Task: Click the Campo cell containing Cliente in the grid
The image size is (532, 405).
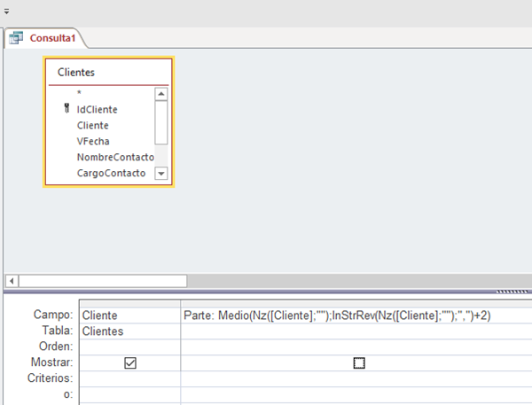Action: [129, 315]
